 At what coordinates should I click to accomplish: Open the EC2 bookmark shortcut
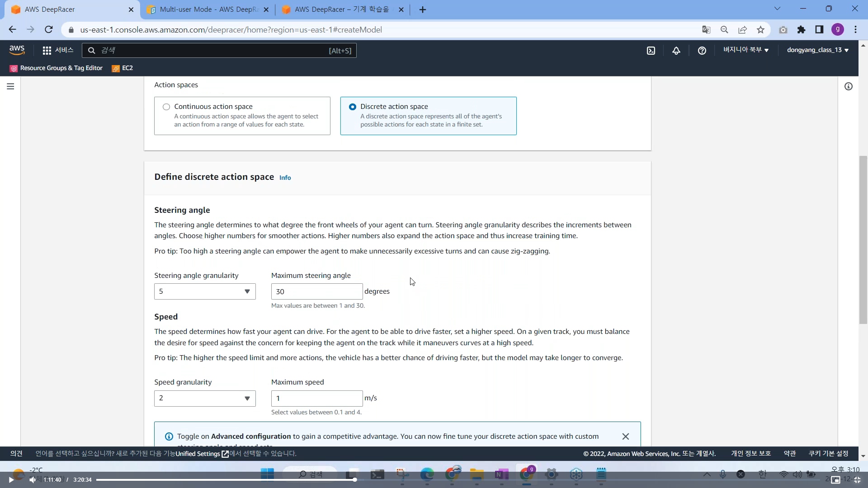click(123, 68)
